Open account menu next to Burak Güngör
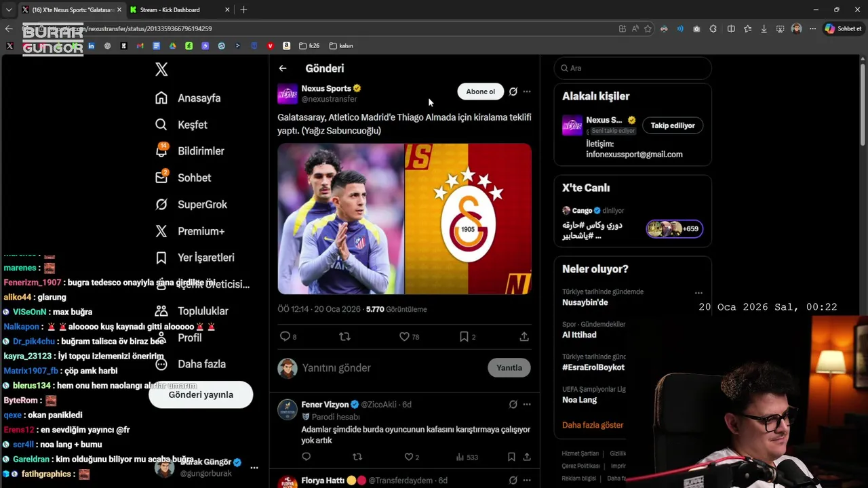868x488 pixels. 254,468
